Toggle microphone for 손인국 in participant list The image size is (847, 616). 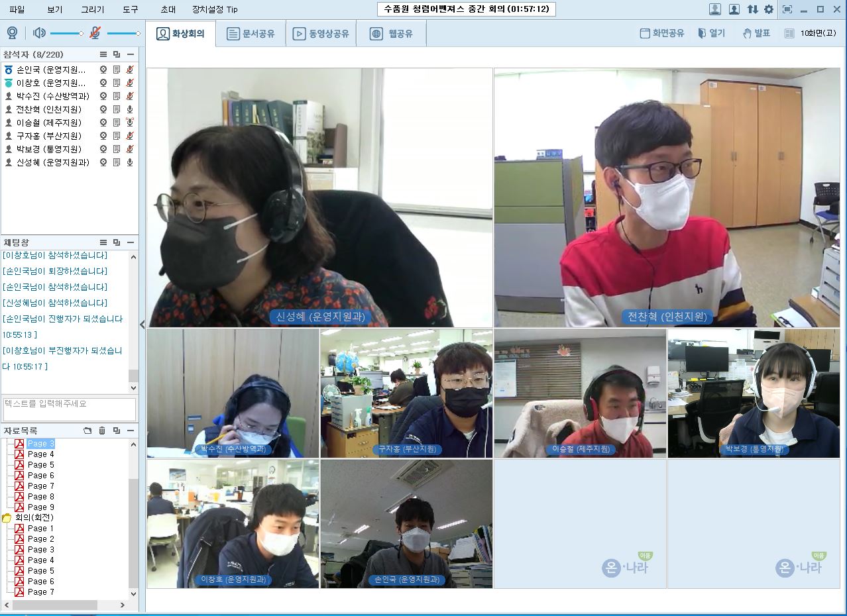pyautogui.click(x=130, y=70)
